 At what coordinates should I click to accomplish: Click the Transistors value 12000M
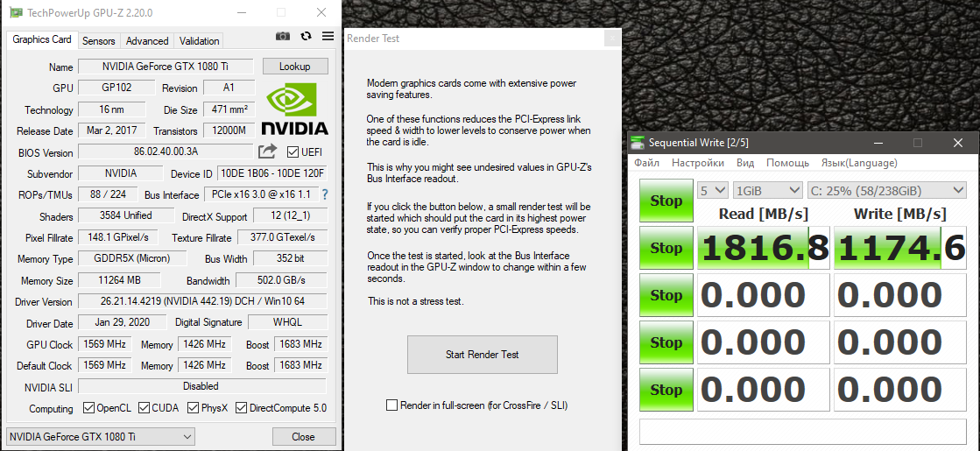pyautogui.click(x=229, y=130)
